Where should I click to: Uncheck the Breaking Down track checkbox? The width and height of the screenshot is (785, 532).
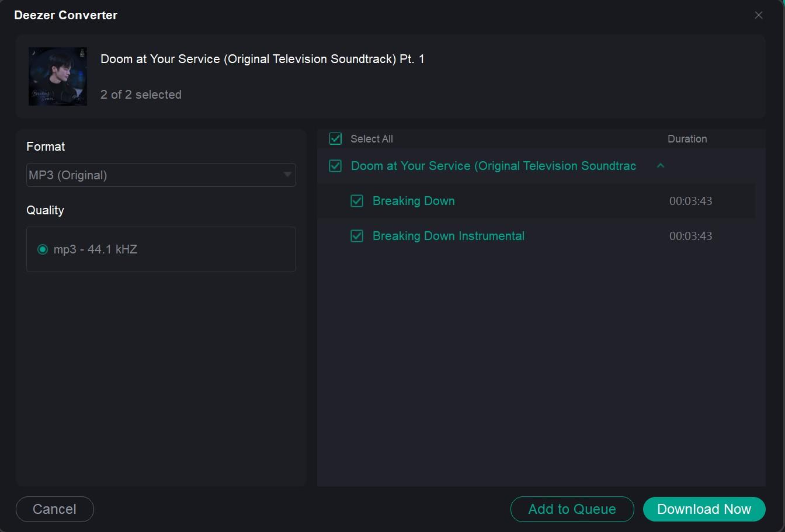(x=357, y=201)
